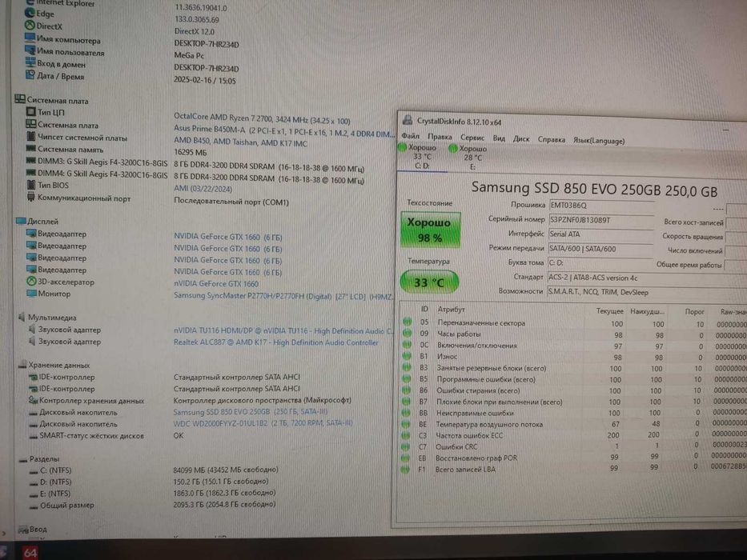Image resolution: width=747 pixels, height=560 pixels.
Task: Click the 'Чипсет системной платы' icon
Action: (31, 137)
